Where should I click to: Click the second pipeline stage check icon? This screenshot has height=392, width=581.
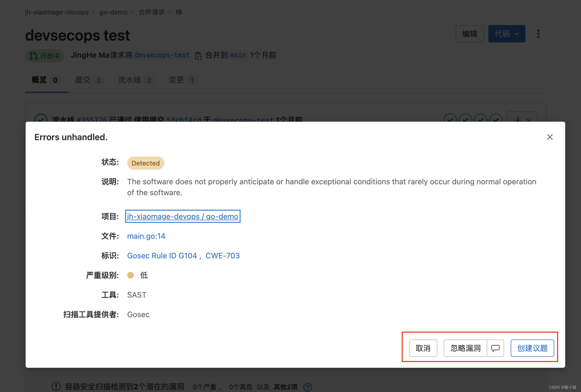[465, 119]
